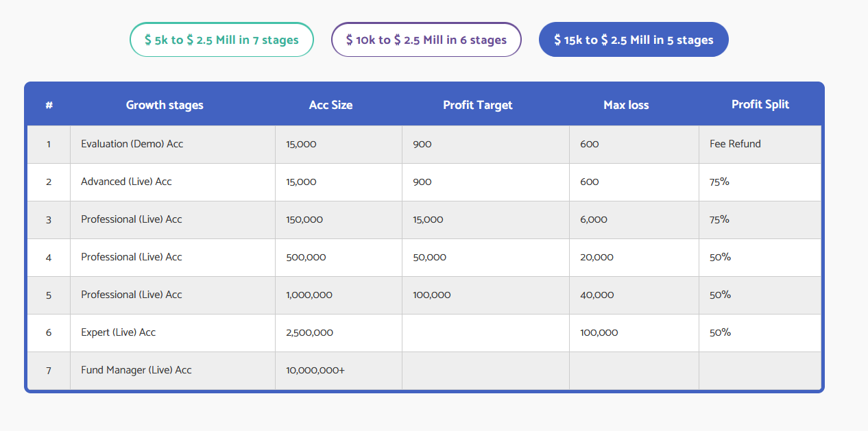Click the Max loss column header

point(626,105)
